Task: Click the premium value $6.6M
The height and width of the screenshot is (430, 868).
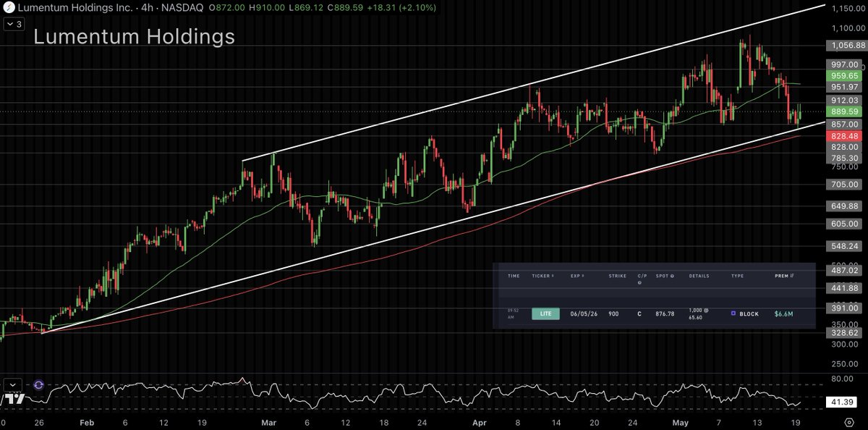Action: 785,314
